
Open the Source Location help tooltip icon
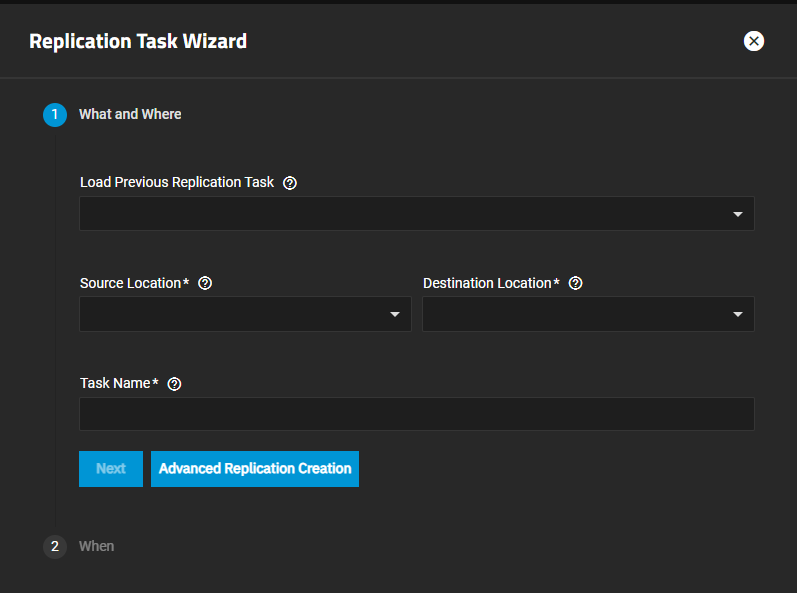(x=205, y=283)
